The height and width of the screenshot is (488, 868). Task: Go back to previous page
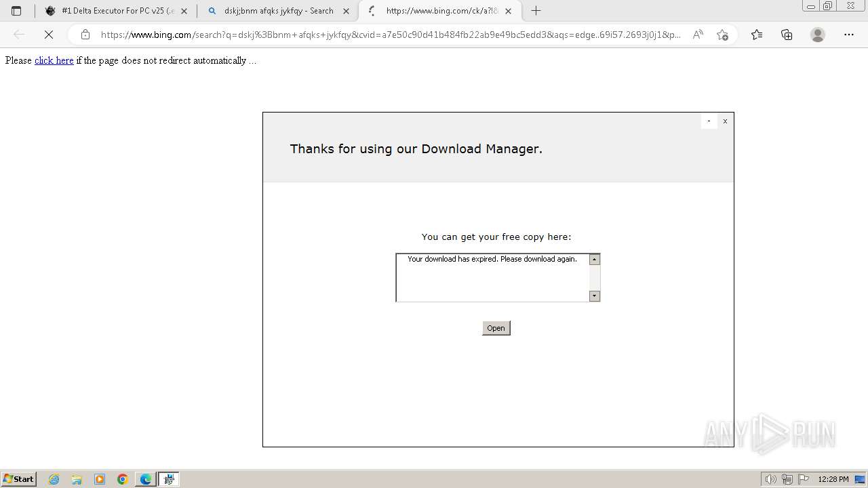19,35
